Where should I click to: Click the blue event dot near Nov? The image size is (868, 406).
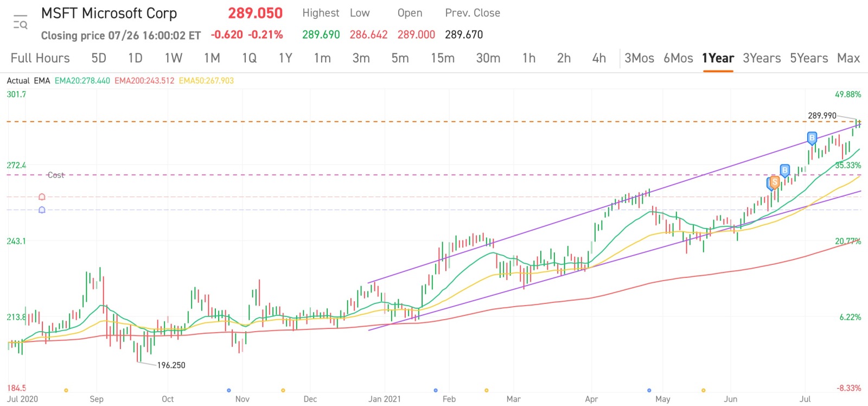click(229, 390)
